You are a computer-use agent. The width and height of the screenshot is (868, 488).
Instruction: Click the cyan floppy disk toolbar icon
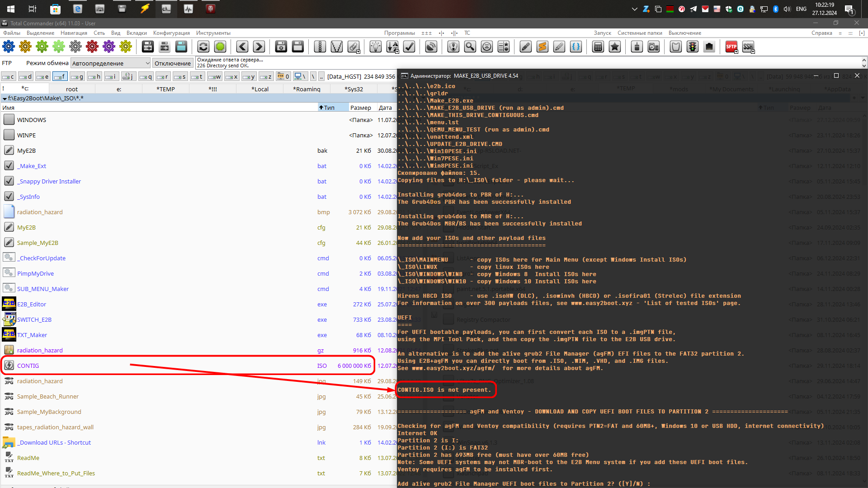coord(181,47)
